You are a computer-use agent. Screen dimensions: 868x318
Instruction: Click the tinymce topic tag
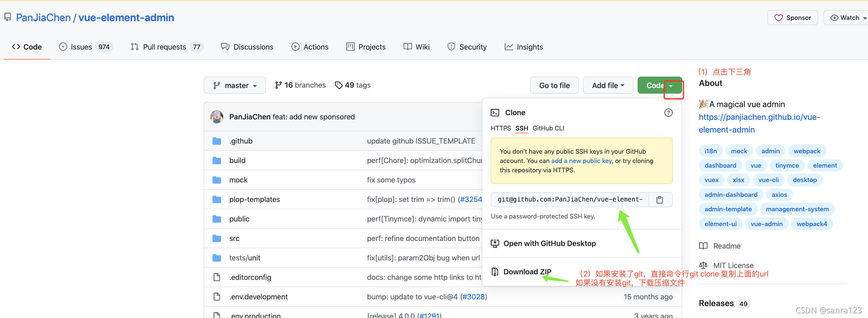(787, 166)
